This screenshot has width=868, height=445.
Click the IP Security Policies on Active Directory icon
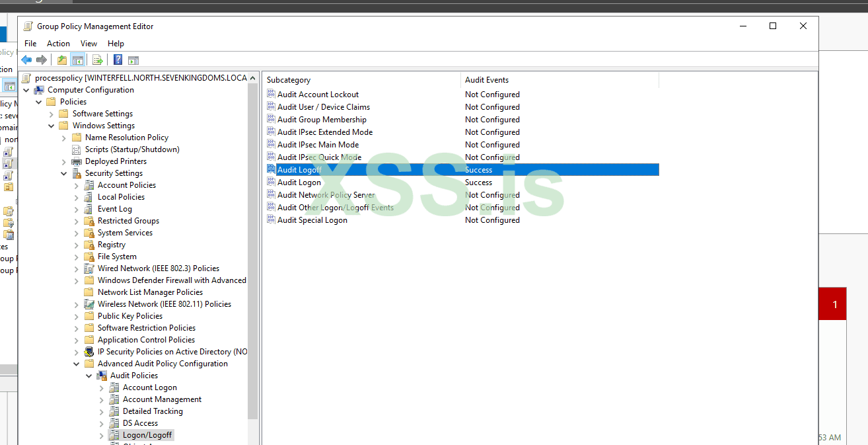pyautogui.click(x=89, y=352)
